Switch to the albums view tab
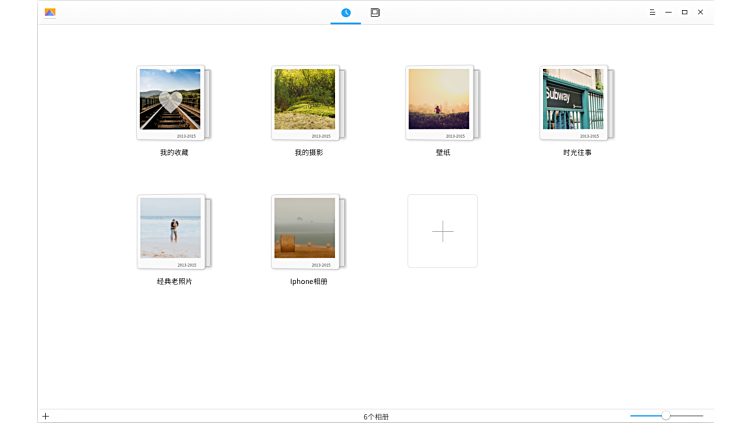752x423 pixels. pos(375,12)
